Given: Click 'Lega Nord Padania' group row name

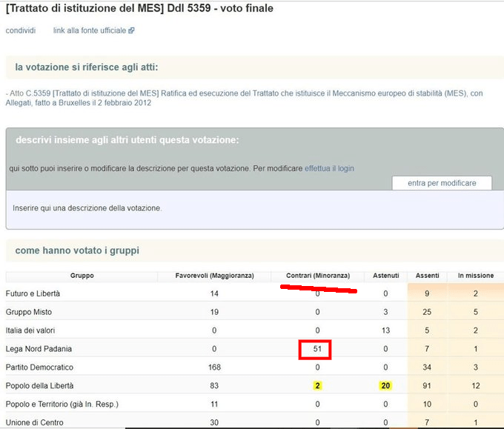Looking at the screenshot, I should coord(39,349).
